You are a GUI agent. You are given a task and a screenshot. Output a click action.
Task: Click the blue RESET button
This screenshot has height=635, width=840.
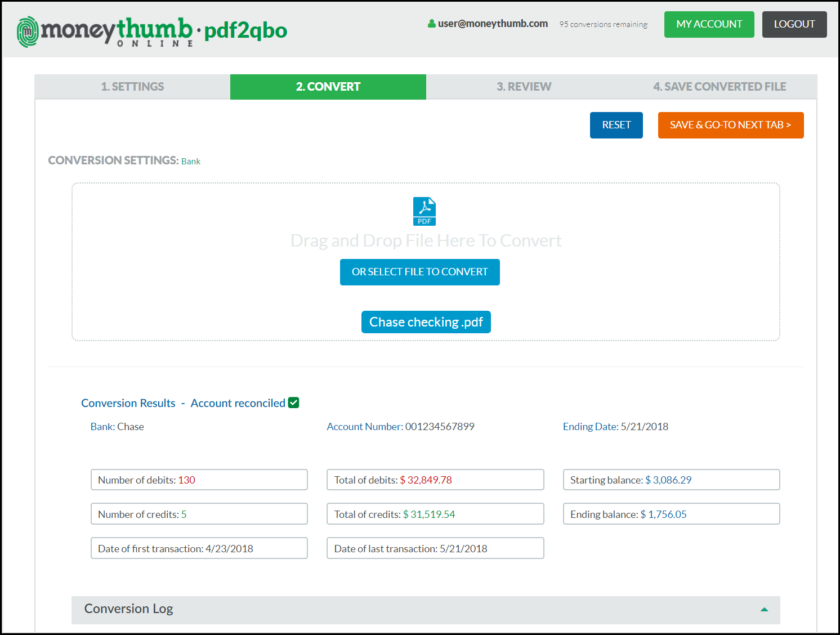point(616,125)
